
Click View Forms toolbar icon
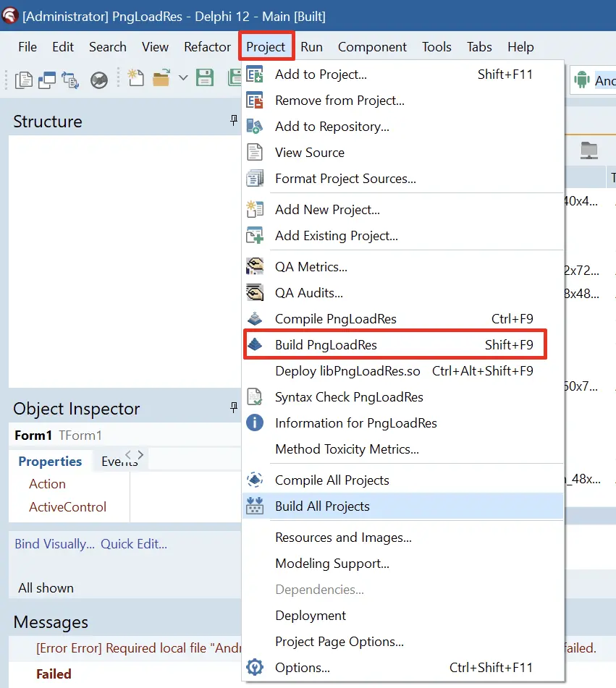47,80
